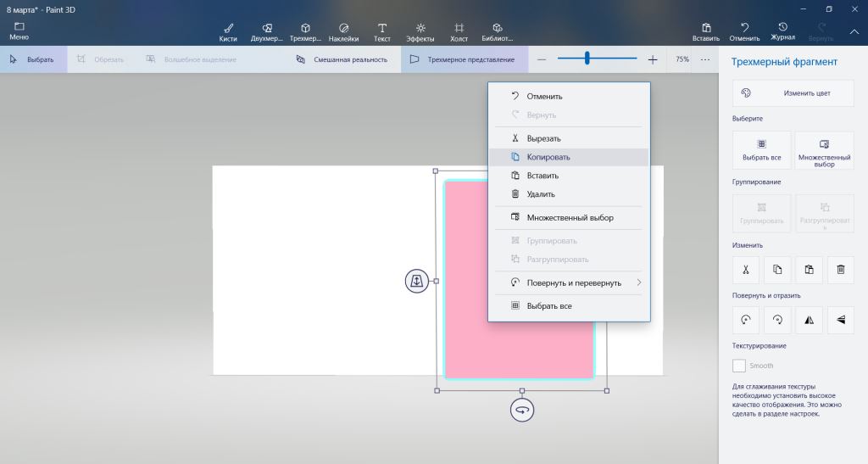
Task: Click the delete trash icon in side panel
Action: pos(841,270)
